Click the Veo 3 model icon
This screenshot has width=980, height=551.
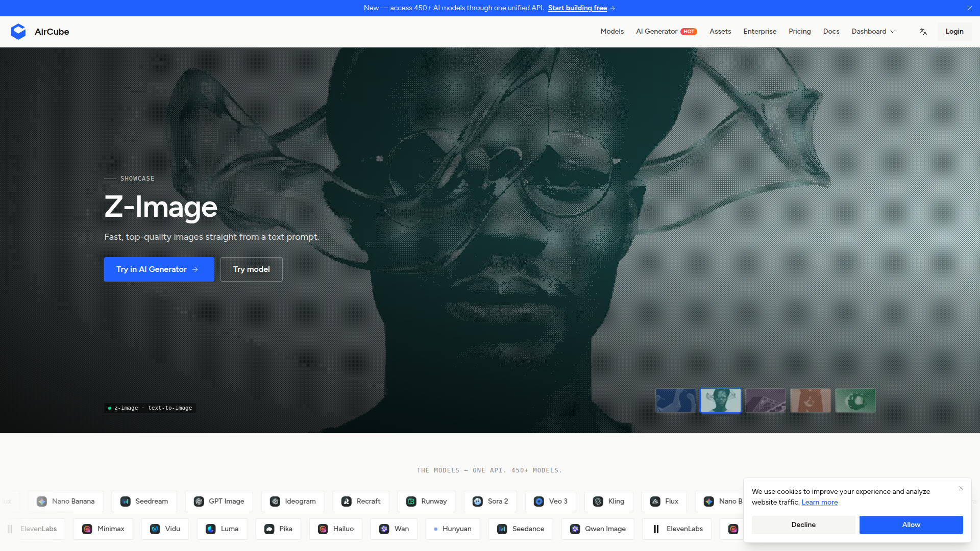(538, 502)
